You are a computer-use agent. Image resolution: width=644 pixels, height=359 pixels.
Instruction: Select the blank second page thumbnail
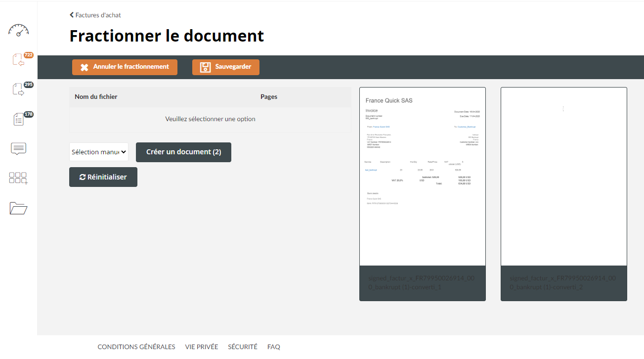(564, 177)
